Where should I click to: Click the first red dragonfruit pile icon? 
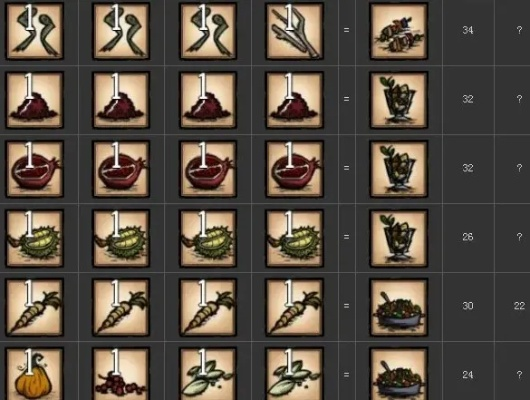(x=34, y=100)
